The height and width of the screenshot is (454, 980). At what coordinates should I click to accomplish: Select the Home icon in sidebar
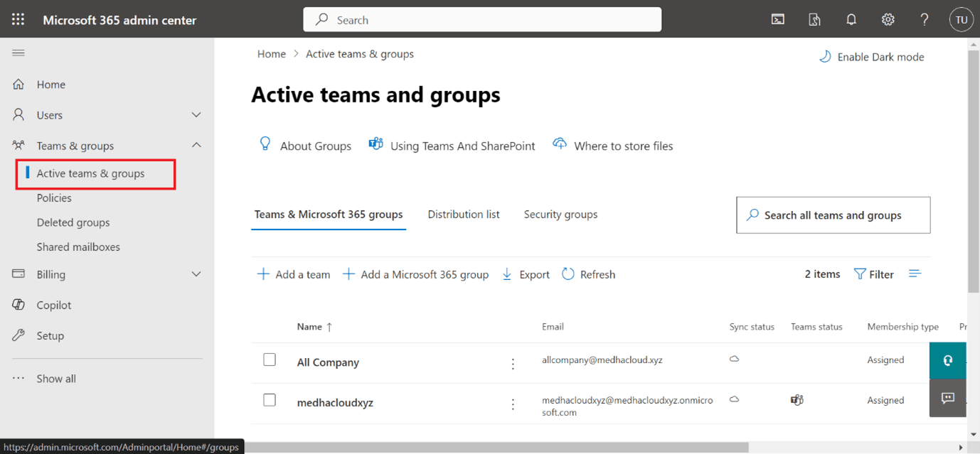click(x=18, y=84)
